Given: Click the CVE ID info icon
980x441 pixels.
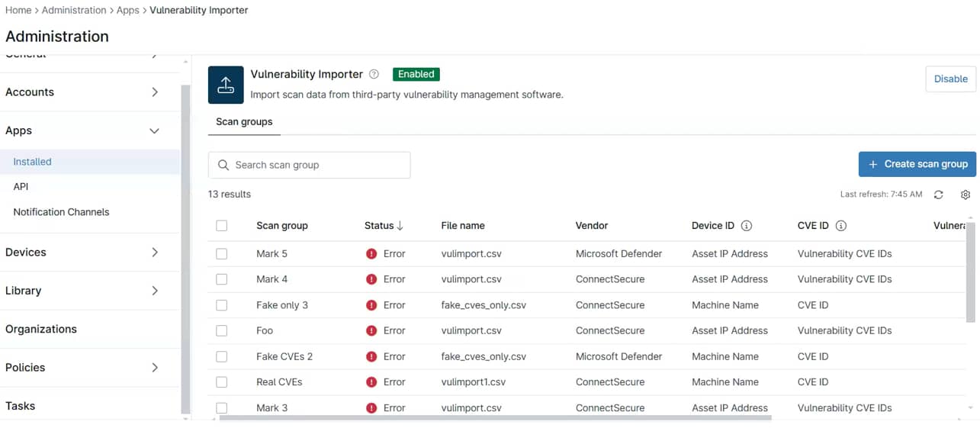Looking at the screenshot, I should [x=841, y=226].
